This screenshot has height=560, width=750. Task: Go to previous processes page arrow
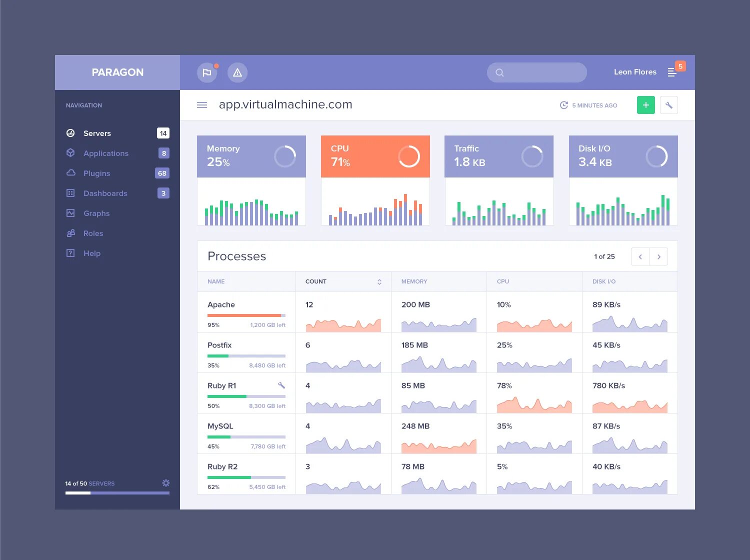pos(640,256)
